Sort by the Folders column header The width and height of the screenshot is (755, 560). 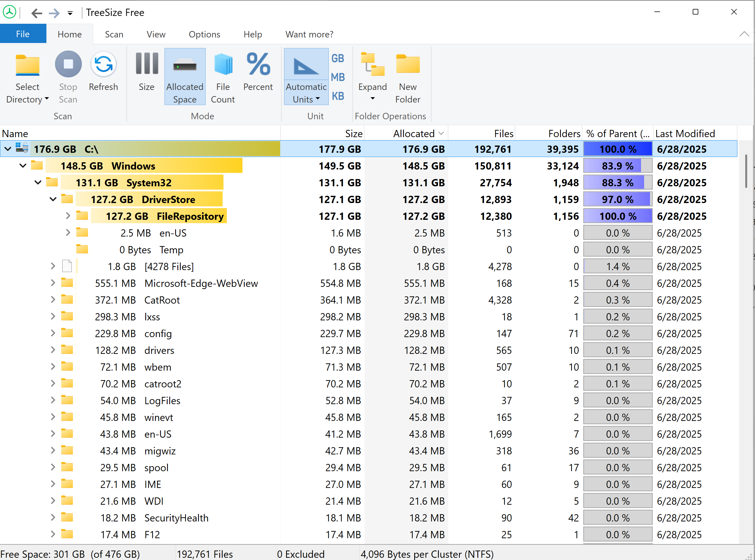pyautogui.click(x=548, y=133)
